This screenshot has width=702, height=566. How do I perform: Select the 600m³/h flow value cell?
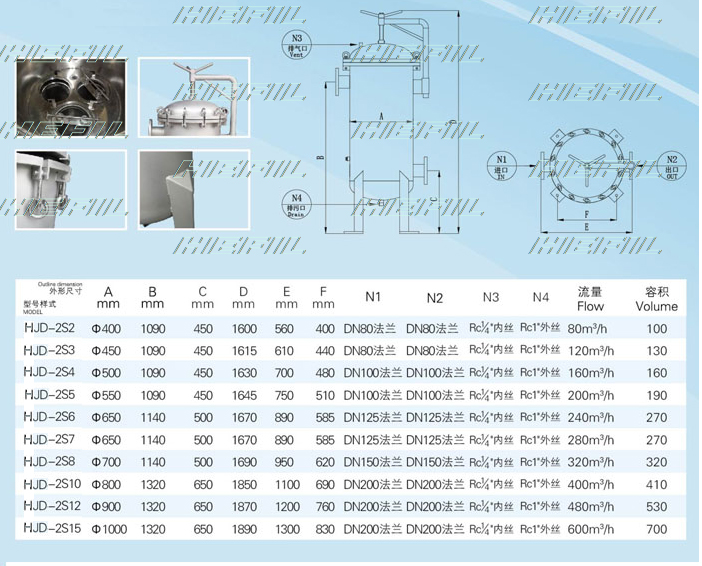591,529
